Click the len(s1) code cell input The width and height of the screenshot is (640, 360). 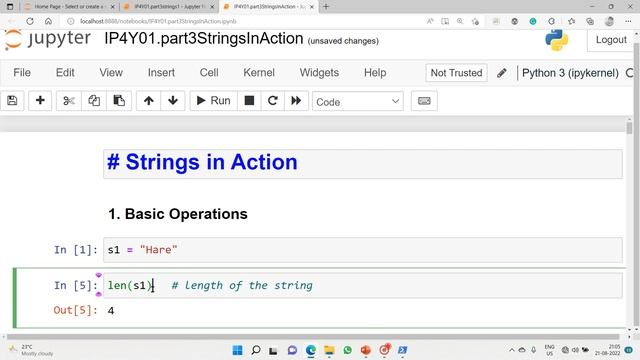(x=362, y=286)
